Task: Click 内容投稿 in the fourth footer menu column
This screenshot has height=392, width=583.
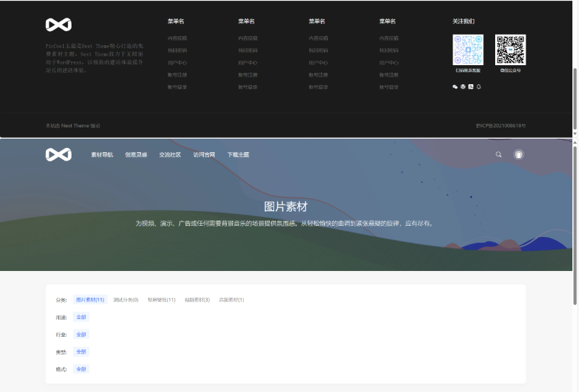Action: [x=389, y=38]
